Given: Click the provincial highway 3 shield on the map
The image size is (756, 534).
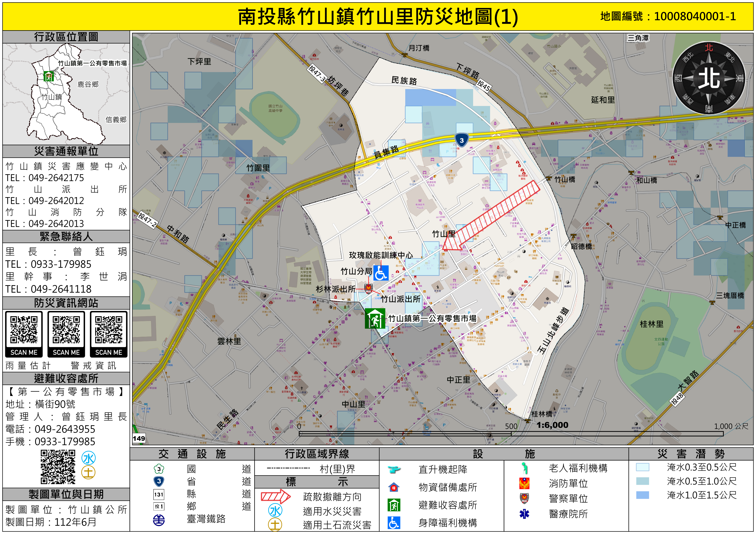Looking at the screenshot, I should 462,140.
